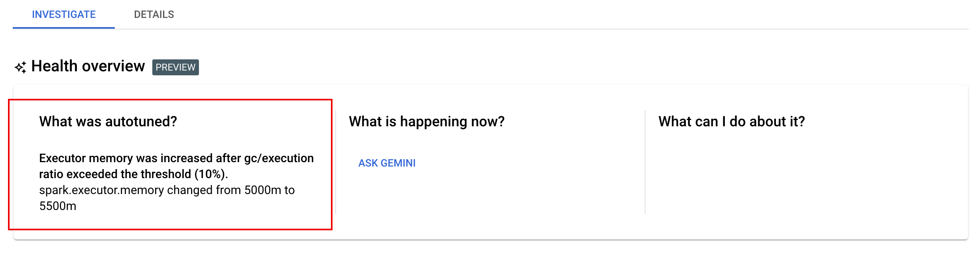Screen dimensions: 980x255
Task: Click the 'What can I do about it?' heading
Action: (732, 122)
